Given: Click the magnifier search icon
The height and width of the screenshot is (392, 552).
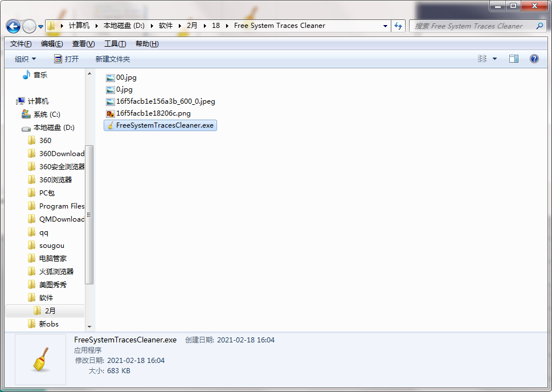Looking at the screenshot, I should (x=539, y=26).
